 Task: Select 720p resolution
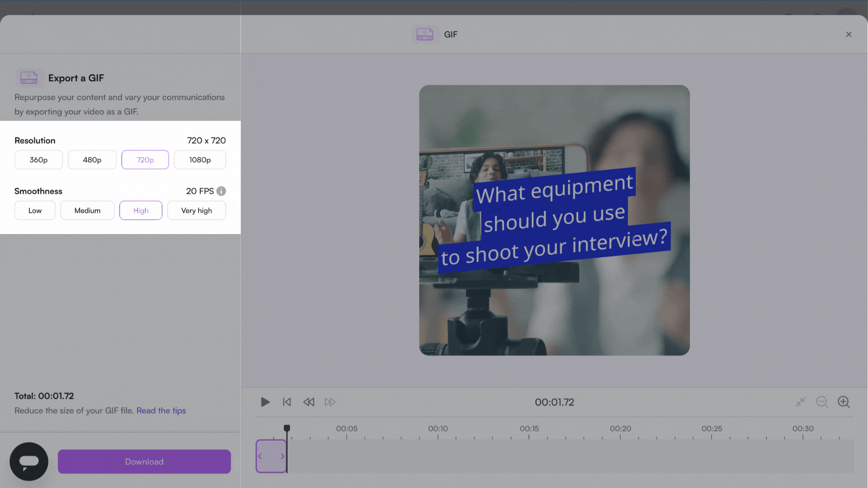point(145,160)
